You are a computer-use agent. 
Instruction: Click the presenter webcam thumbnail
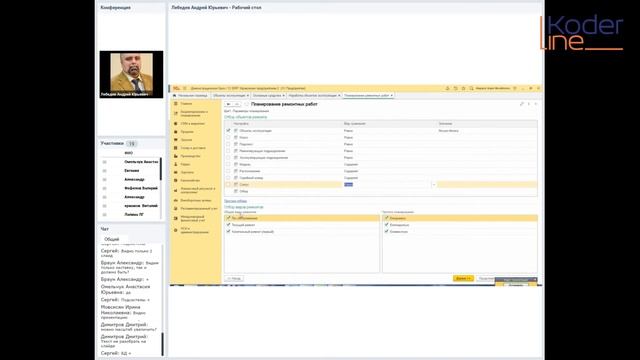click(131, 74)
